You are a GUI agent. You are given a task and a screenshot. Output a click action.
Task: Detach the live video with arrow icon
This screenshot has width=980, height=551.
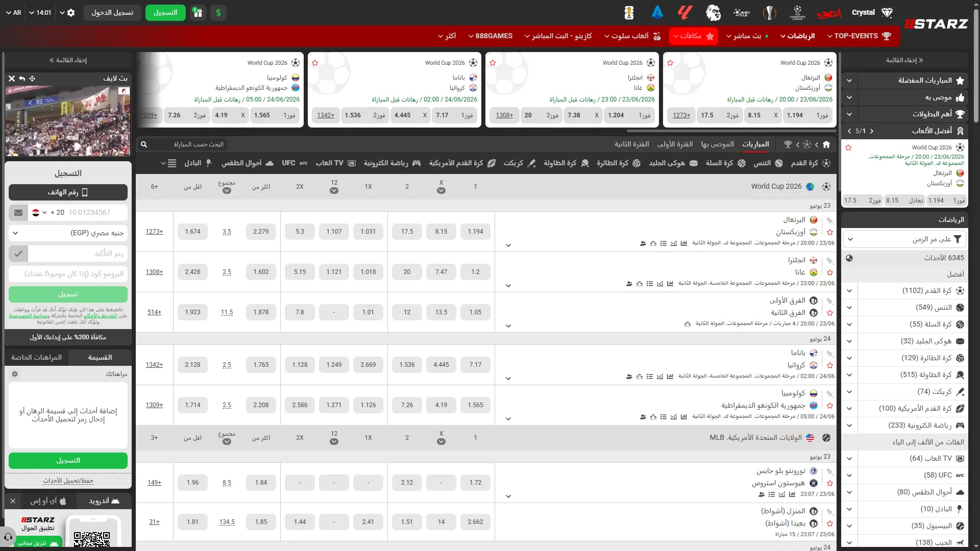(x=22, y=79)
